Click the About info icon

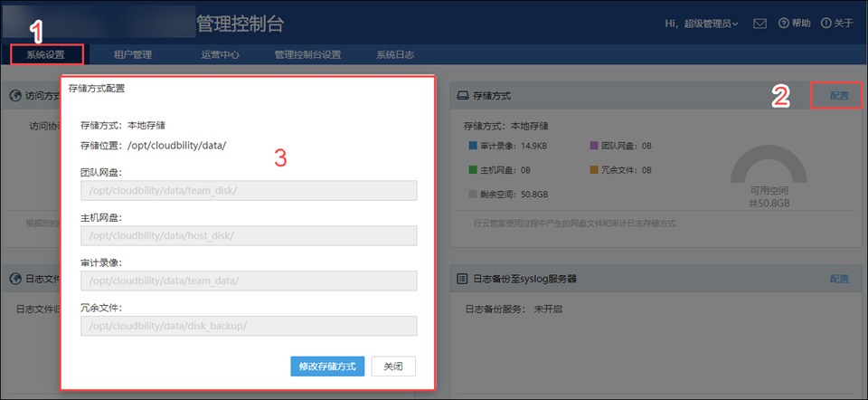pos(826,24)
